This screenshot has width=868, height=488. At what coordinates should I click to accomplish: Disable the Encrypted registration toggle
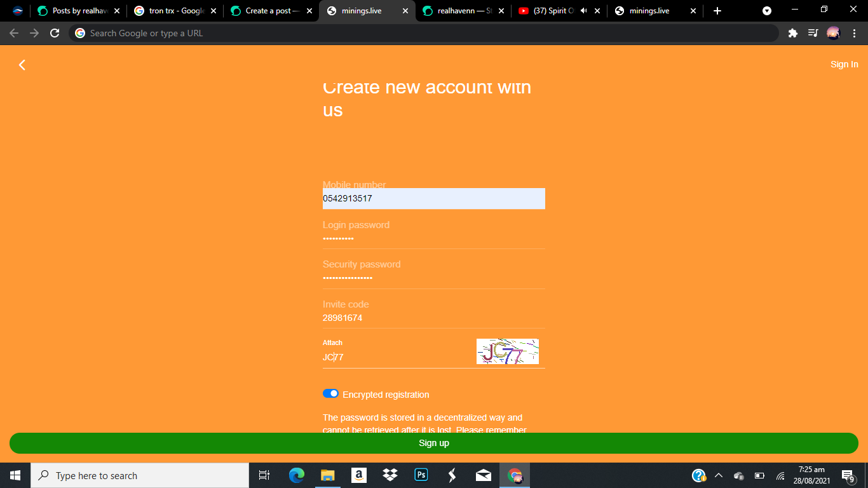coord(331,393)
